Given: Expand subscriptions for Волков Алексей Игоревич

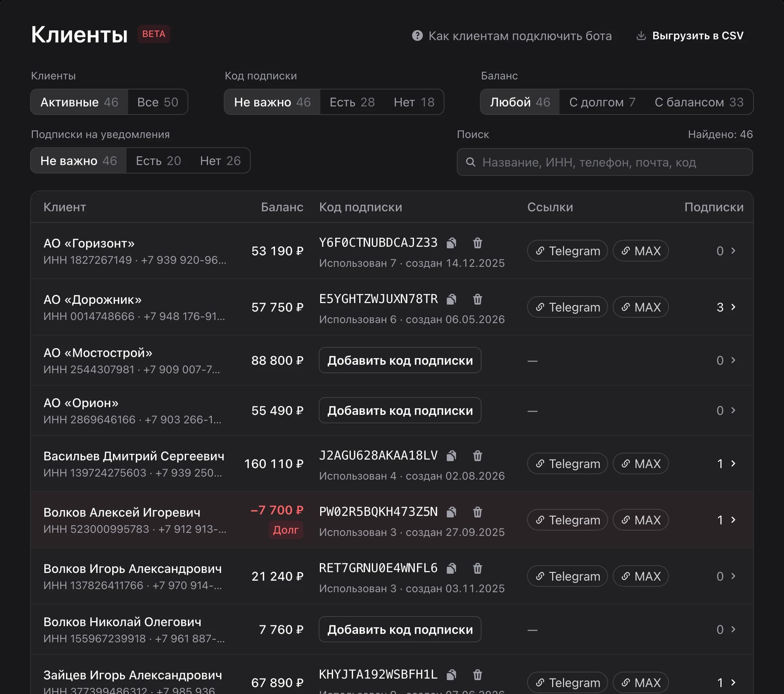Looking at the screenshot, I should (x=726, y=520).
